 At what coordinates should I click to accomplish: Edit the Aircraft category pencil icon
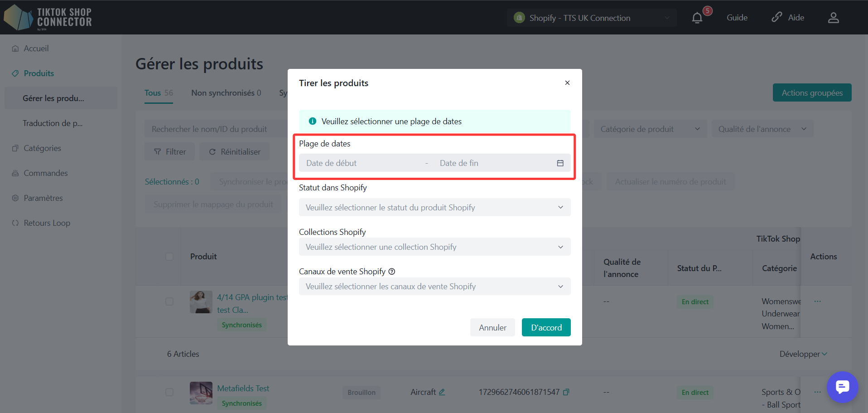click(442, 392)
